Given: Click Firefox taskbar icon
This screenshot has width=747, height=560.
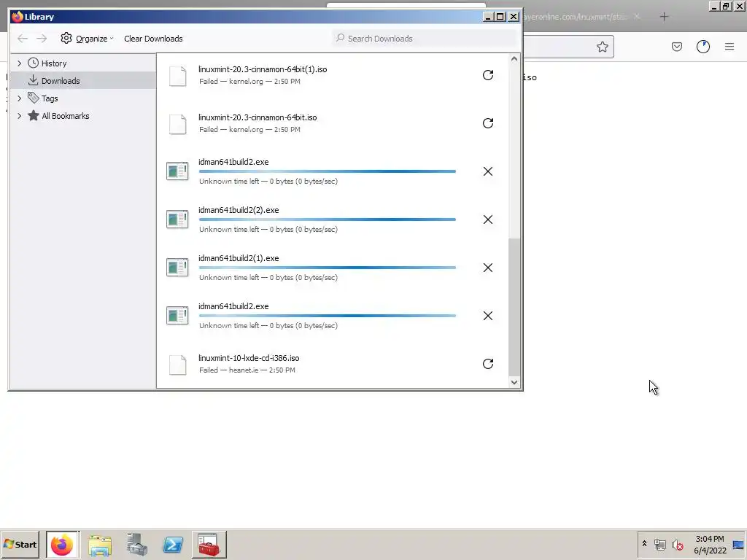Looking at the screenshot, I should 63,544.
